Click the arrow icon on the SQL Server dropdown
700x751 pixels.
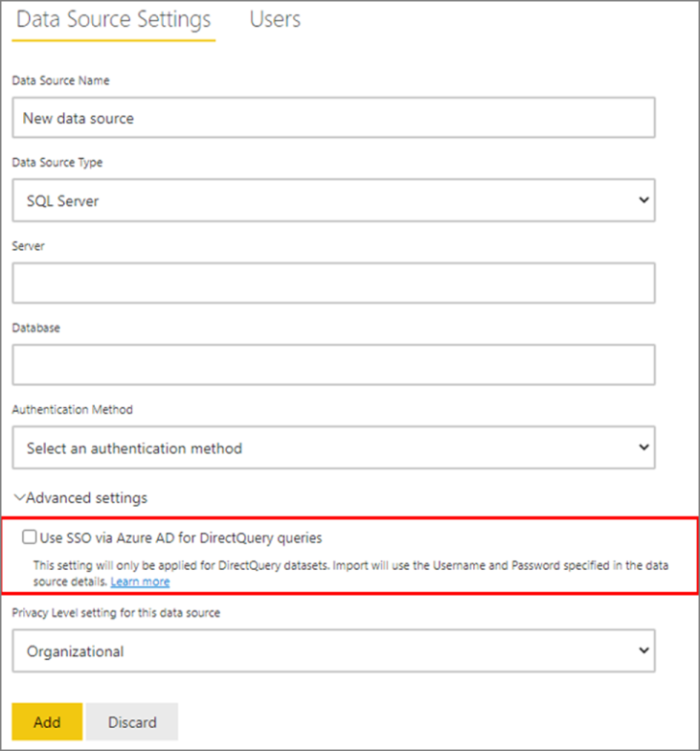coord(644,201)
